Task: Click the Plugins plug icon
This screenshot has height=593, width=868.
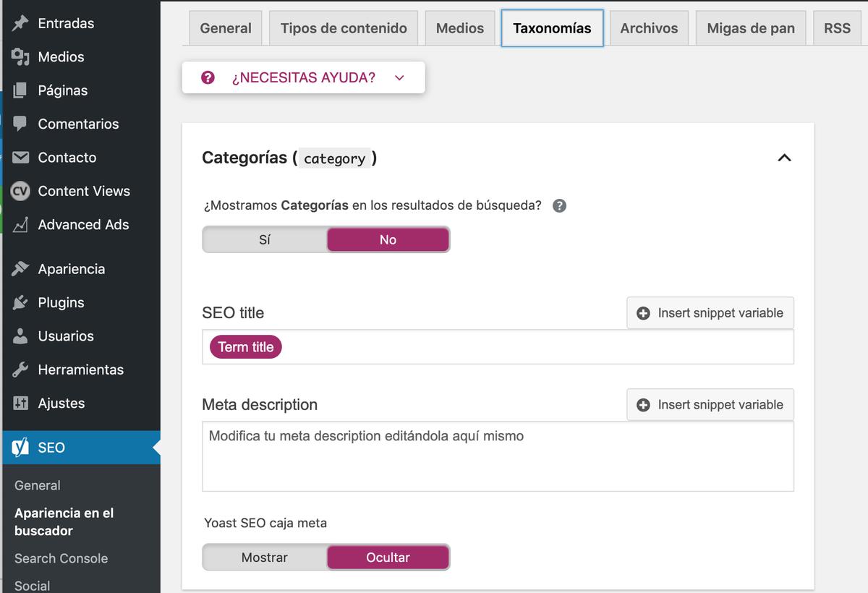Action: coord(21,302)
